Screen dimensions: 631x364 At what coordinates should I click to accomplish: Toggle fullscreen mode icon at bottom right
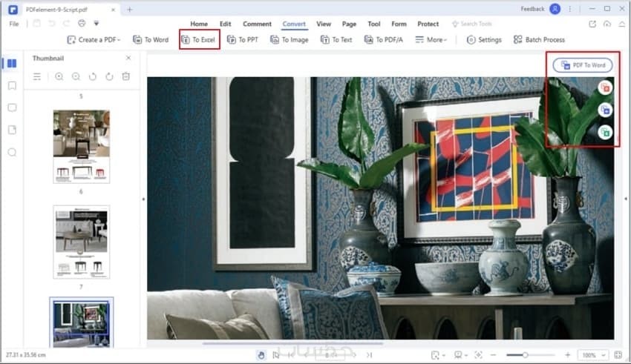click(x=618, y=355)
